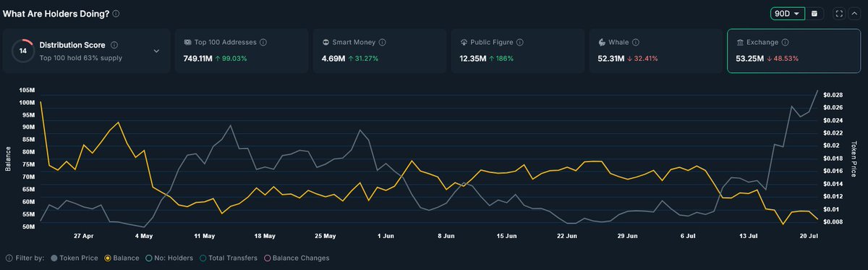Viewport: 868px width, 270px height.
Task: Select the Smart Money card
Action: (x=379, y=51)
